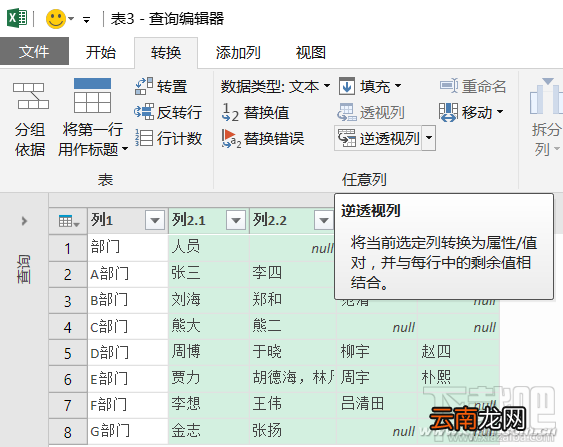Viewport: 563px width, 447px height.
Task: Select row number 8 header
Action: 68,432
